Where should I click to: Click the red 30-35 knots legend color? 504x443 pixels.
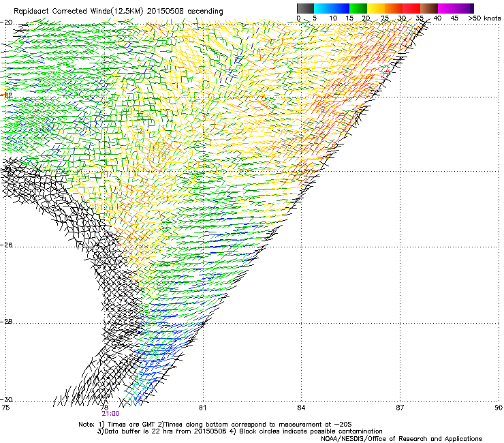coord(411,8)
